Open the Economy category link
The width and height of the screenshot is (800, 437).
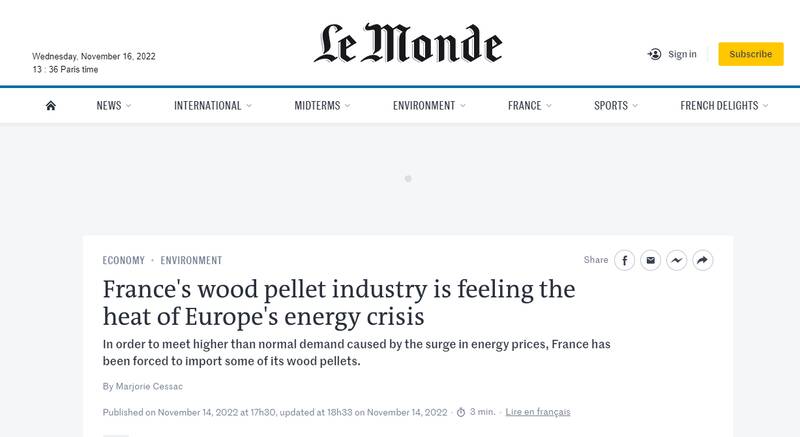[124, 260]
